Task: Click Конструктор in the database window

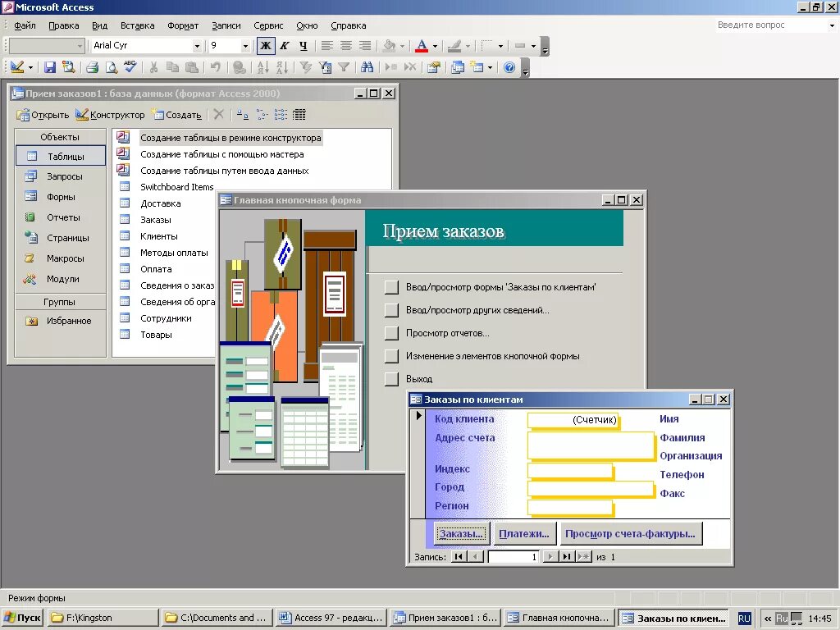Action: 111,115
